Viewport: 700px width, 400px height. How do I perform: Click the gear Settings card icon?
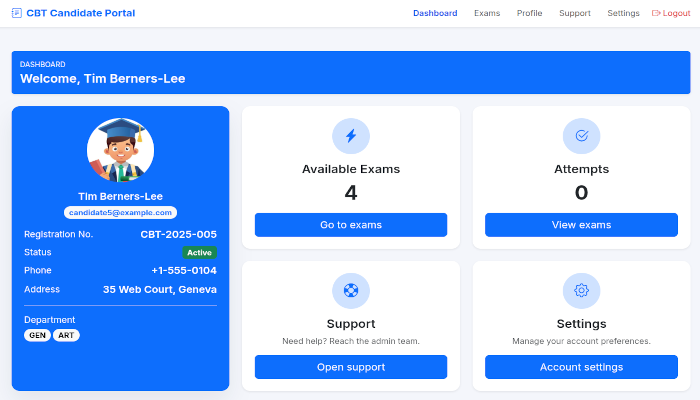[x=581, y=291]
